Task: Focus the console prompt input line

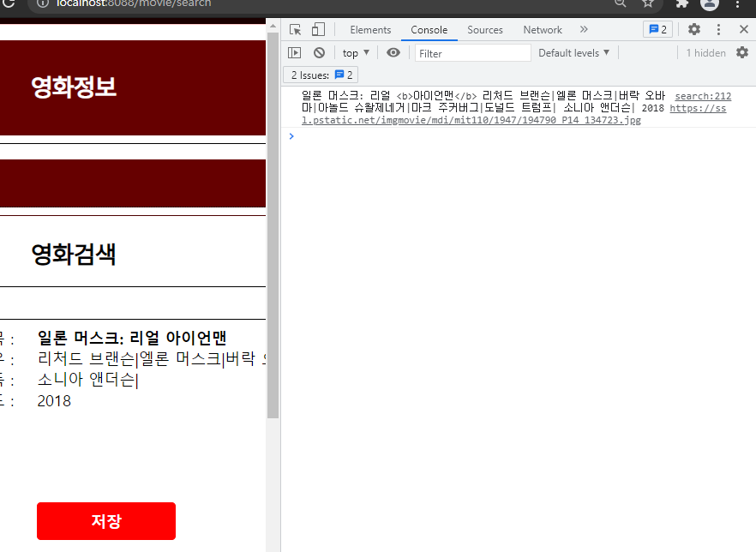Action: click(x=521, y=136)
